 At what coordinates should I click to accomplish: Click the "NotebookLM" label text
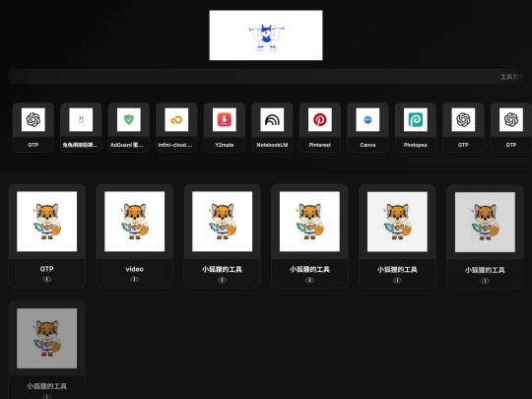pos(272,145)
